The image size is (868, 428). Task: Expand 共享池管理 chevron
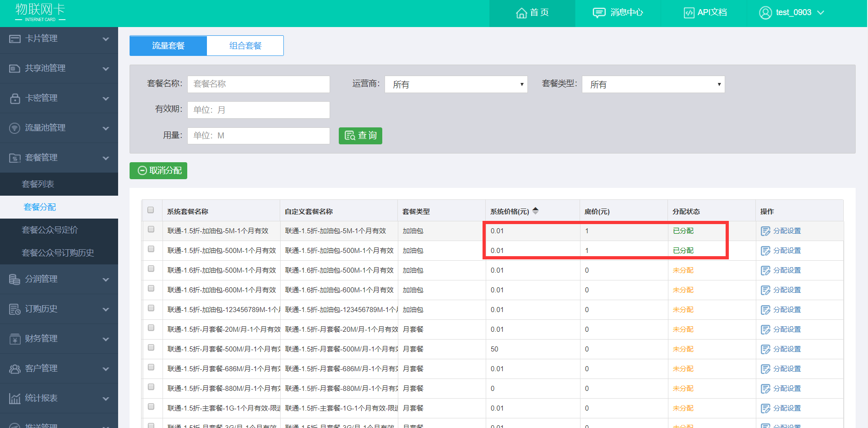[106, 69]
